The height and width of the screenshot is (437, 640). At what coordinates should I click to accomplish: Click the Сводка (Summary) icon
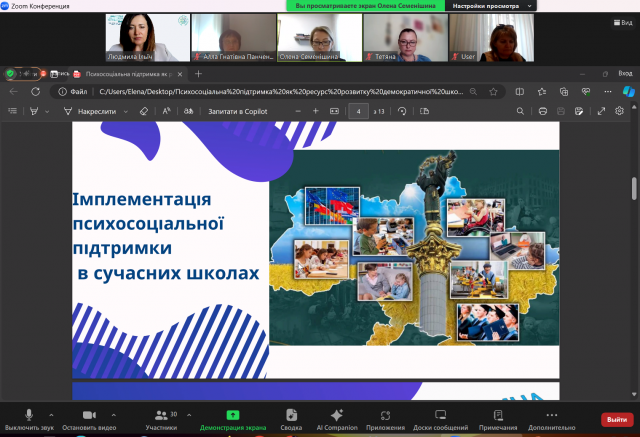pos(291,415)
